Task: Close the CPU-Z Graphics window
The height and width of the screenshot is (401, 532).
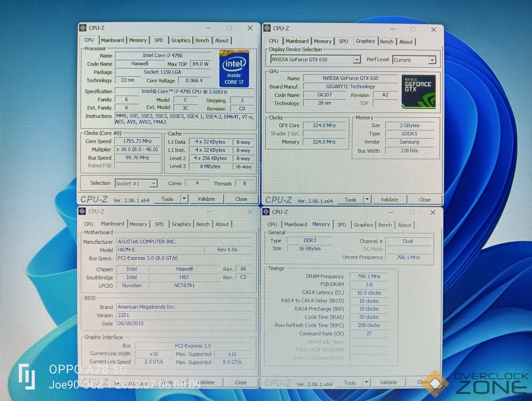Action: click(434, 30)
